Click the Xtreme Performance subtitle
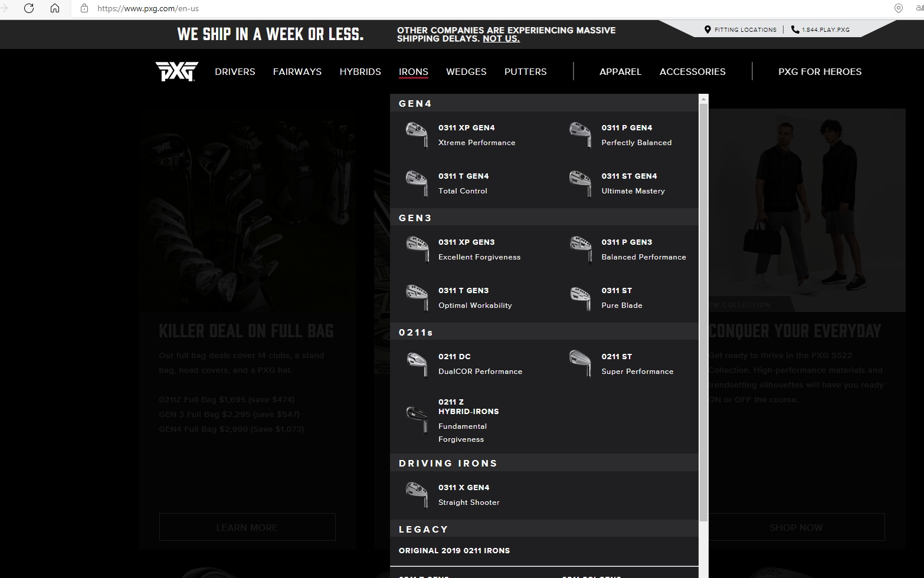Image resolution: width=924 pixels, height=578 pixels. tap(477, 143)
